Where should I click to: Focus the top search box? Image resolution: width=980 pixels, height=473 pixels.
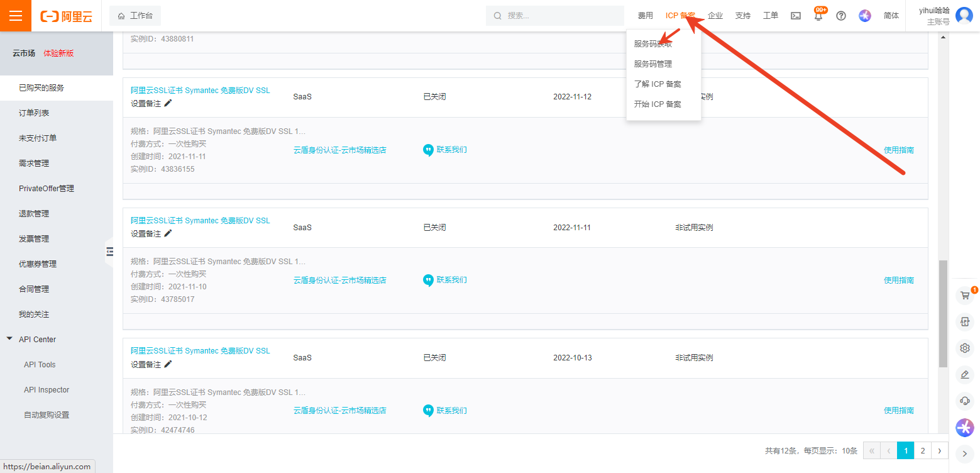click(x=555, y=16)
